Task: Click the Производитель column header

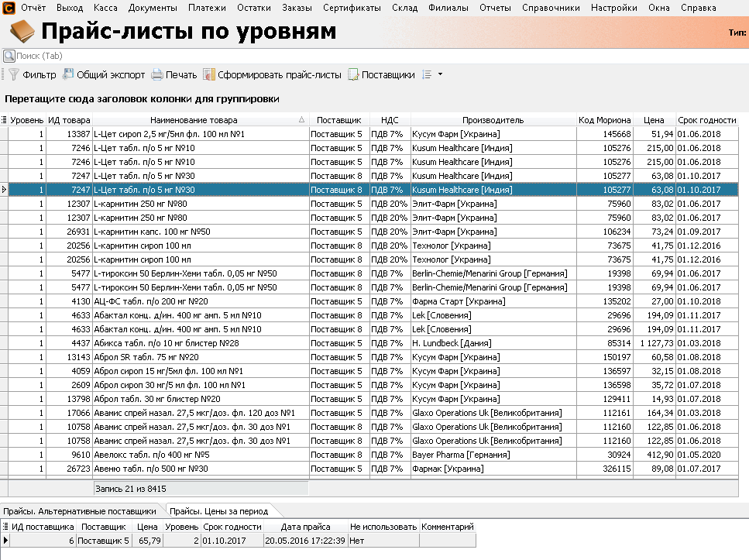Action: [x=493, y=120]
